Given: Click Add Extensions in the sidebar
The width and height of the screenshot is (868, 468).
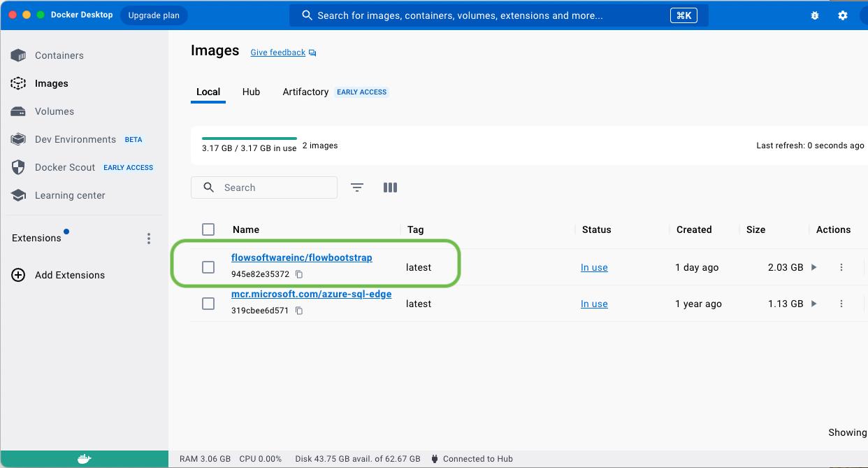Looking at the screenshot, I should tap(70, 275).
